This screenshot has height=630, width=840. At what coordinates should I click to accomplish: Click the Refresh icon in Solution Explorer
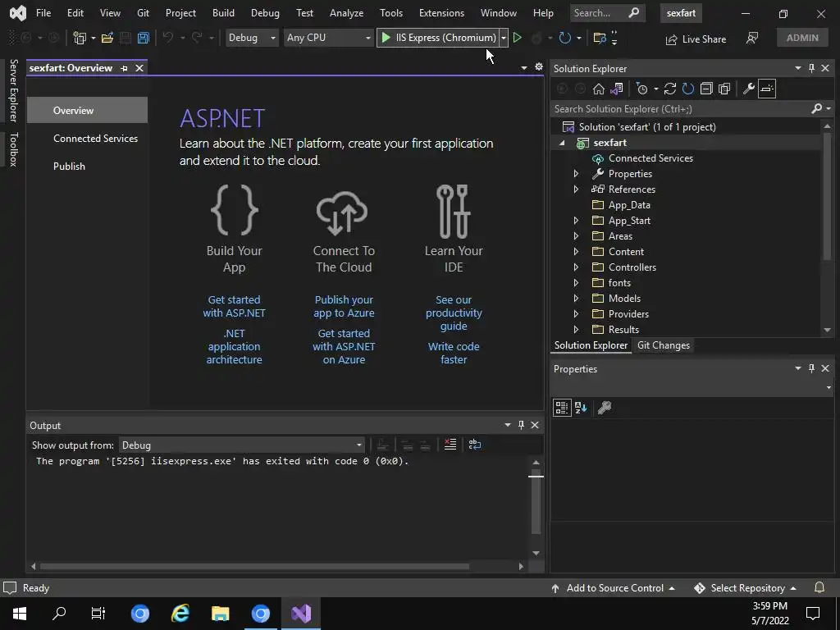click(688, 89)
